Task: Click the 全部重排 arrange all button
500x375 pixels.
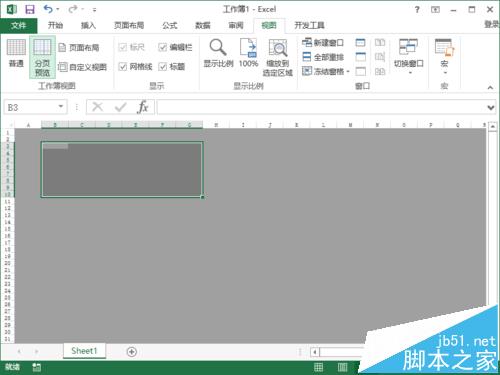Action: pyautogui.click(x=323, y=57)
